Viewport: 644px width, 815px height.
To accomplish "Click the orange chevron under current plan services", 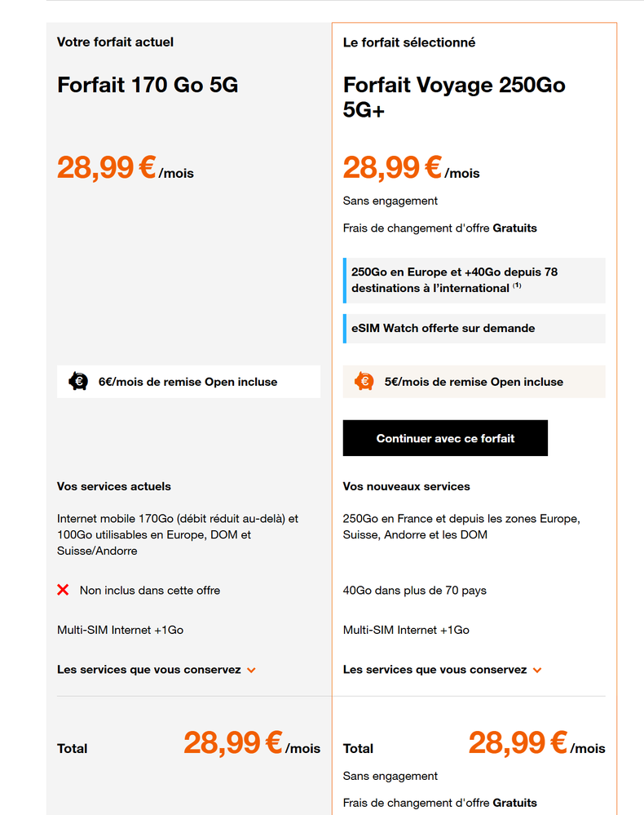I will click(251, 670).
